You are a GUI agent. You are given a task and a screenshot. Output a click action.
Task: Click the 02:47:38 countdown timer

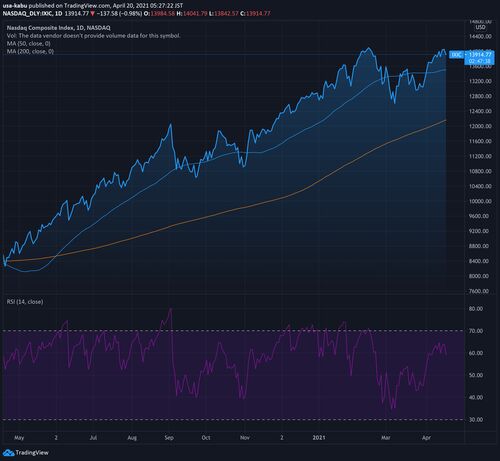click(479, 61)
